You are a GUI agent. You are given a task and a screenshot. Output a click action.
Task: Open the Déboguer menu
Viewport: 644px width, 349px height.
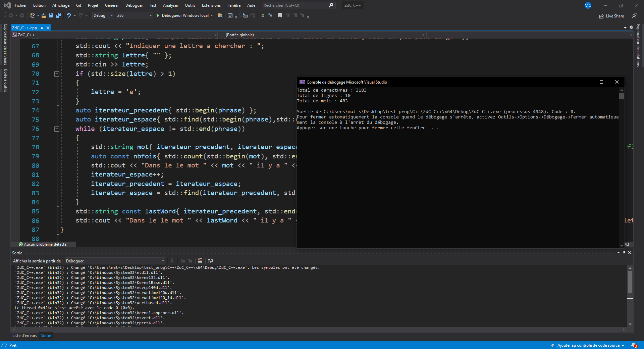tap(134, 5)
